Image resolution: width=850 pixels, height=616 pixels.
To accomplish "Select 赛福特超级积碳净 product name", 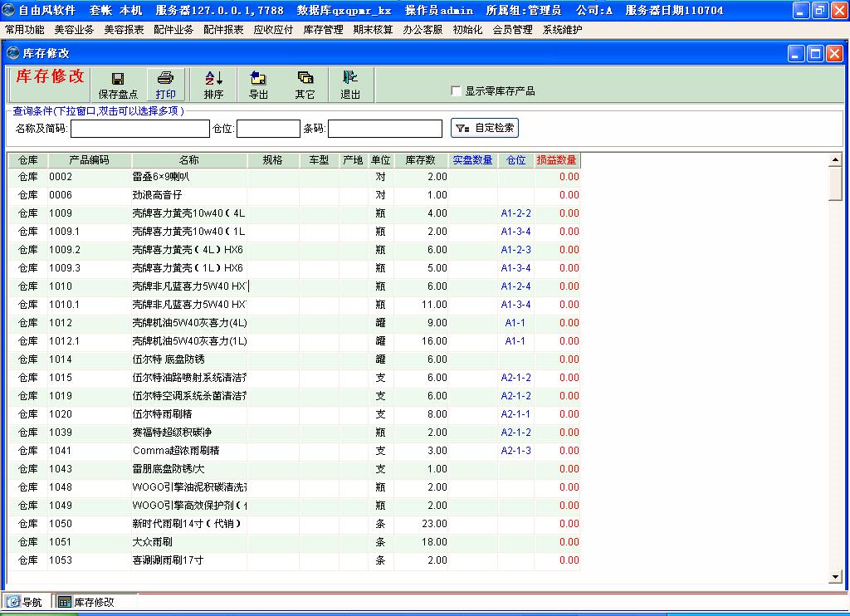I will tap(173, 433).
